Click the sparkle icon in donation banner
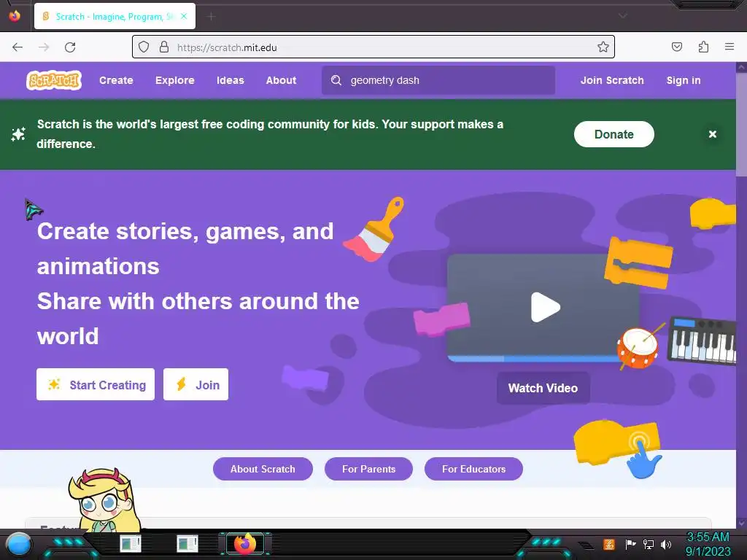 tap(18, 134)
